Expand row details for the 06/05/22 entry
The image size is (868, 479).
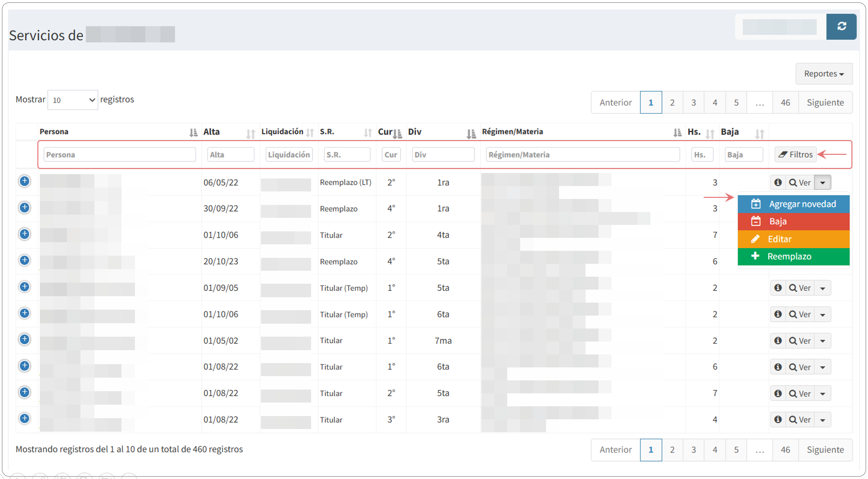click(25, 181)
